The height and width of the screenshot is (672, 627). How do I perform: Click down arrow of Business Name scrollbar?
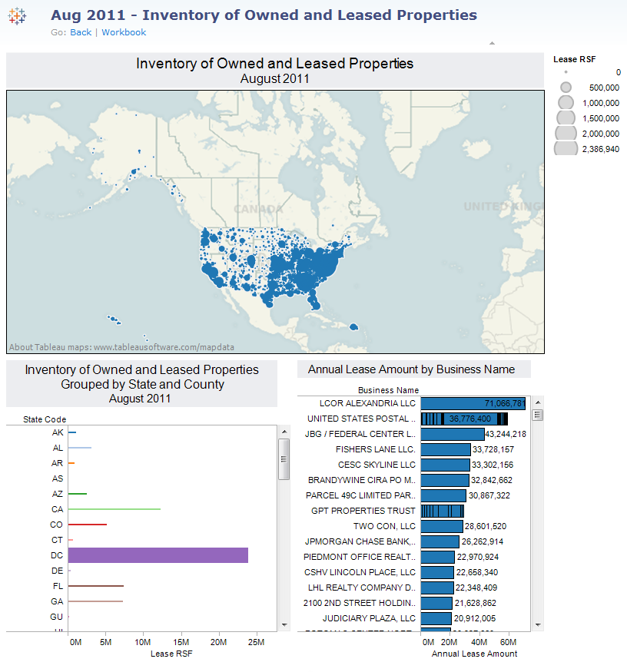pos(538,625)
